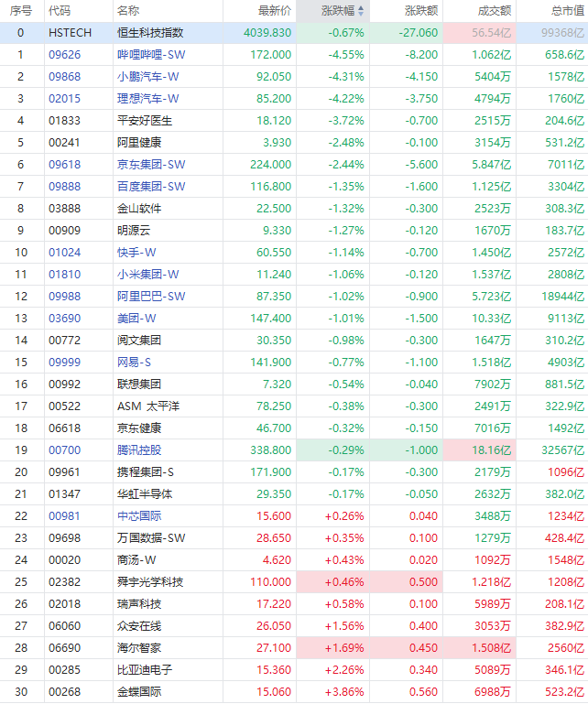Open stock code 09999 link
588x704 pixels.
pos(65,363)
